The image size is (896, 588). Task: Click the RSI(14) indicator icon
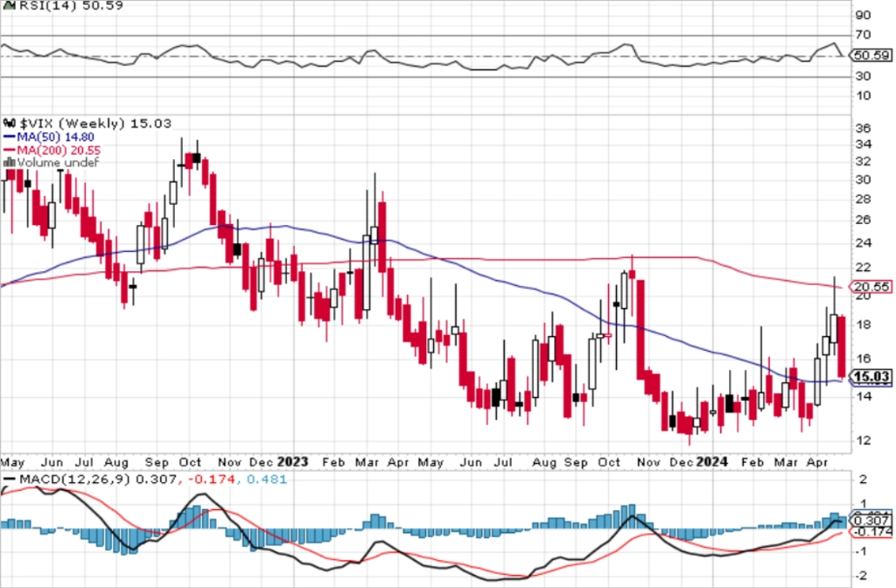click(9, 6)
